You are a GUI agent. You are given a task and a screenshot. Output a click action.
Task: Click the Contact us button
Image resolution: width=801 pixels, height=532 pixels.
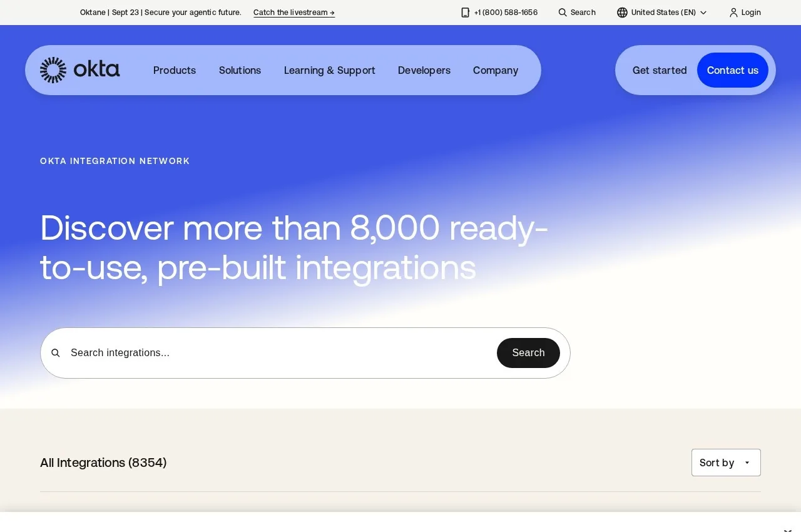(733, 70)
